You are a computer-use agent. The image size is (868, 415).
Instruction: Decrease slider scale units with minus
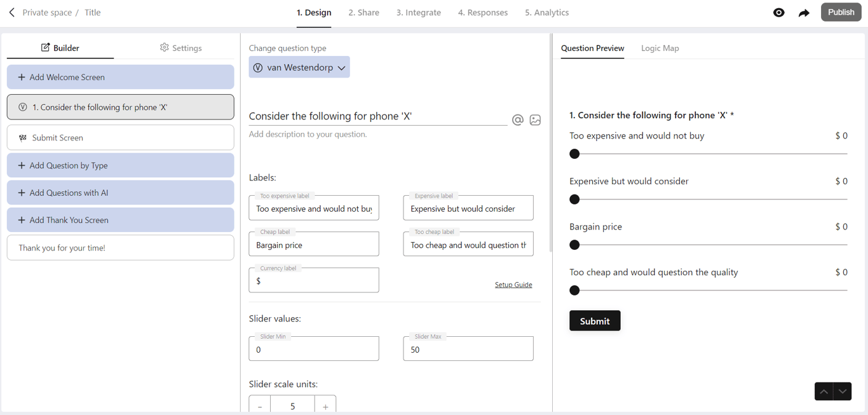point(260,407)
